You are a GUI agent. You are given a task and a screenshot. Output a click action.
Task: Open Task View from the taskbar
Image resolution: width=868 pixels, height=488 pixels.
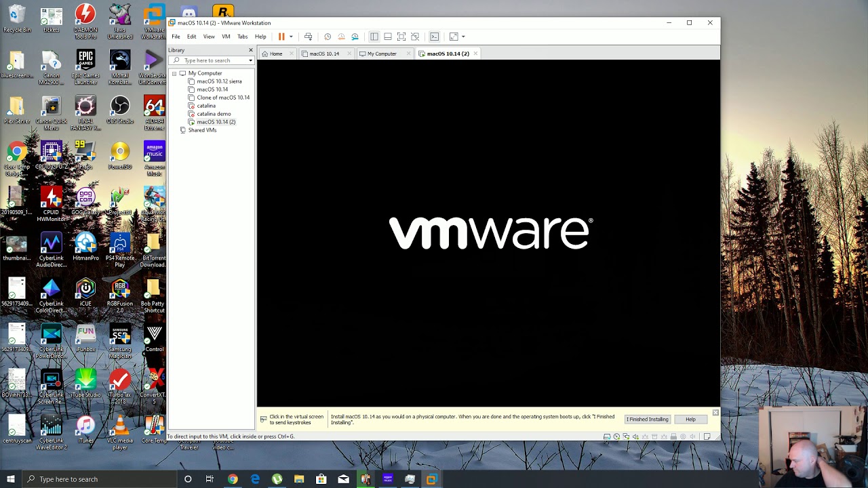210,479
